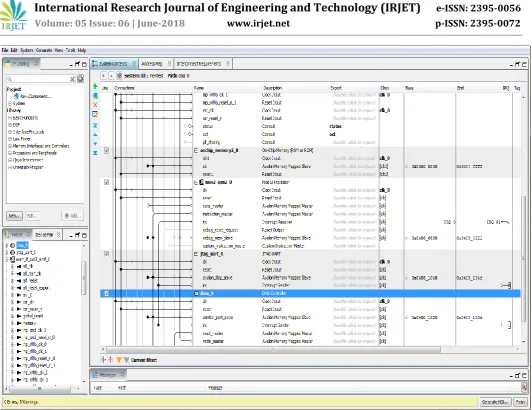Close the Address Map tab
The image size is (532, 410).
[x=169, y=63]
